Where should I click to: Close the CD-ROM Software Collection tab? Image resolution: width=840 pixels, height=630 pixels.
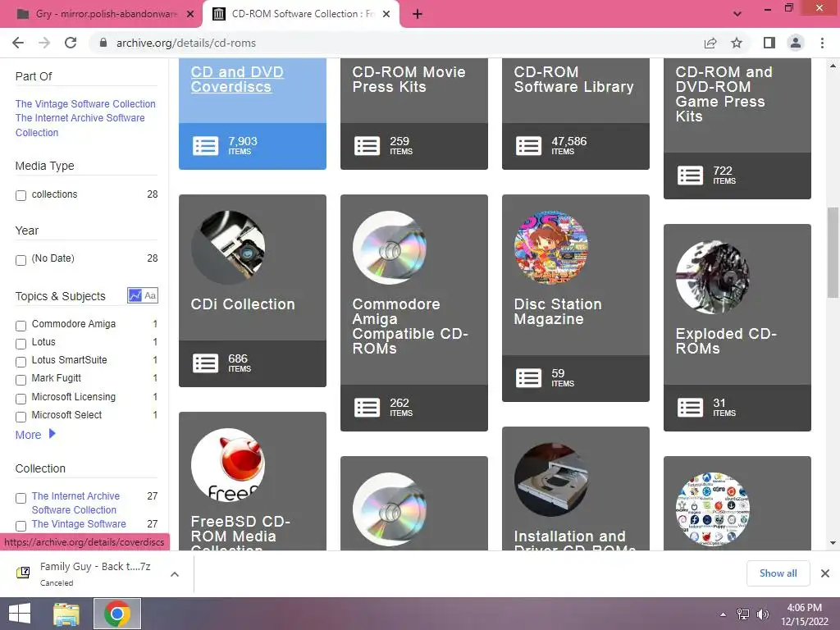[386, 15]
